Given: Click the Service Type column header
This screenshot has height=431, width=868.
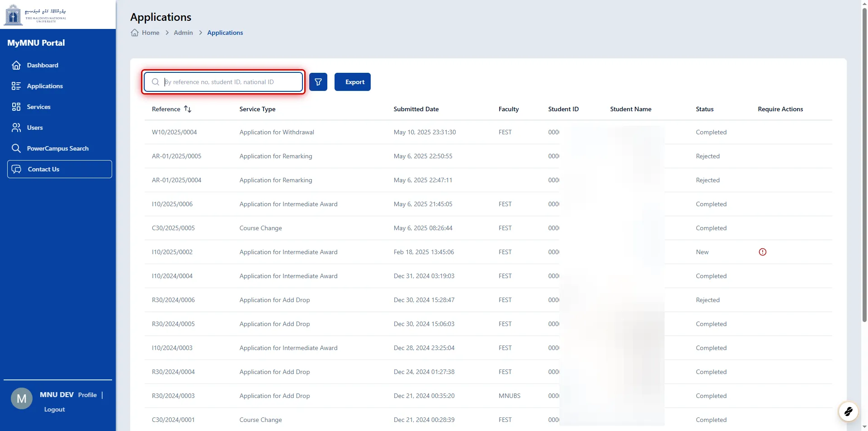Looking at the screenshot, I should pyautogui.click(x=257, y=109).
